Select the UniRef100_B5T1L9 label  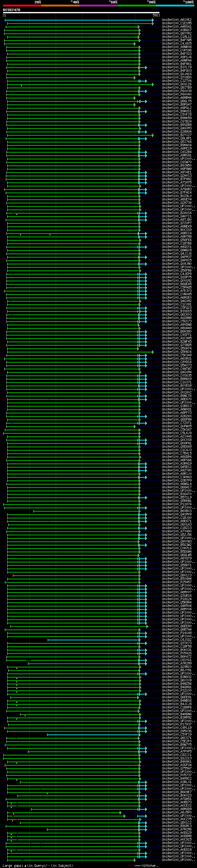coord(177,497)
